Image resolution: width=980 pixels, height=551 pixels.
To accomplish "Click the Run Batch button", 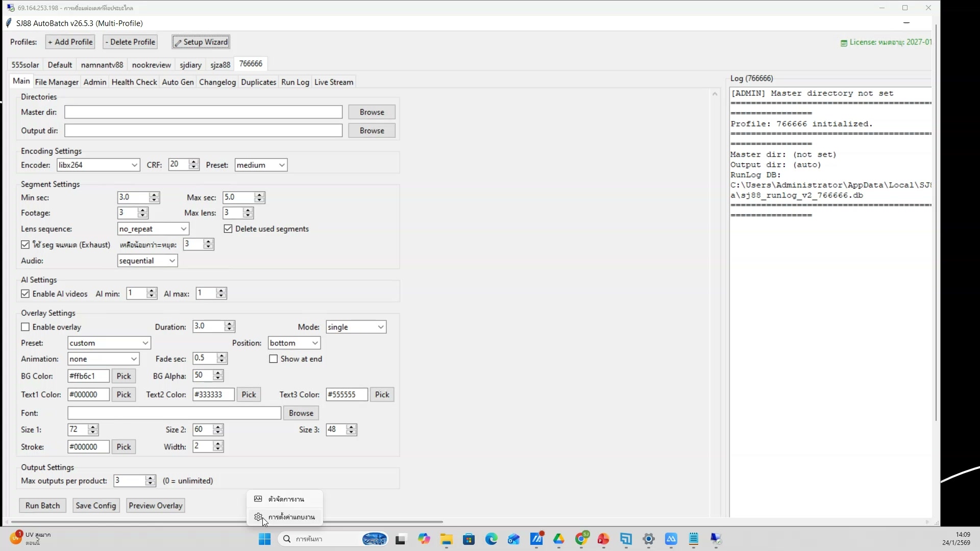I will 42,506.
